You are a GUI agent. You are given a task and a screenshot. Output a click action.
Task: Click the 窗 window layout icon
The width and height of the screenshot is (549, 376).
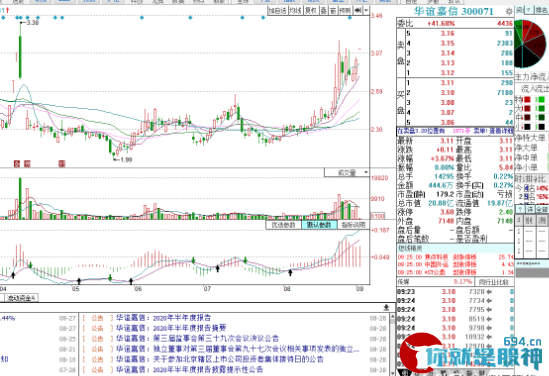point(333,11)
